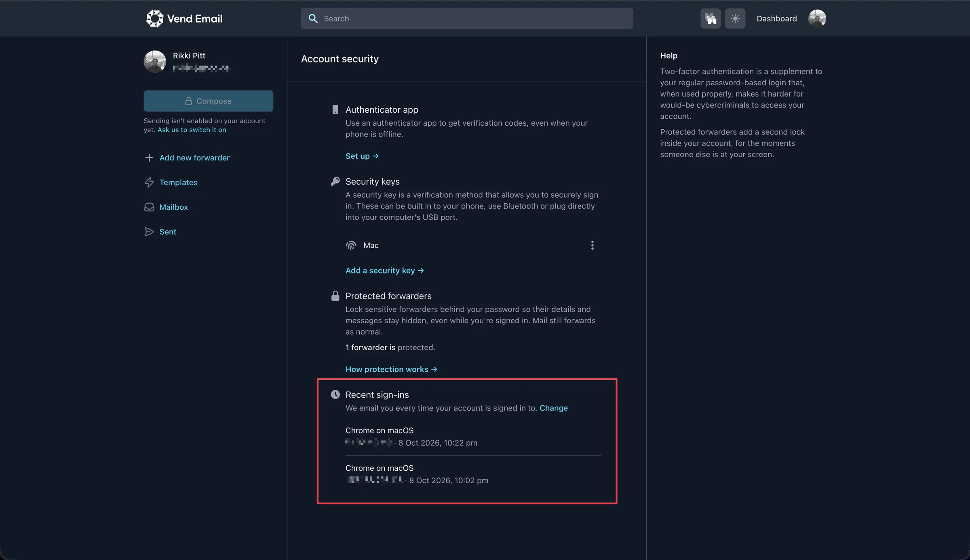Click the Sent paper plane icon

click(x=149, y=232)
